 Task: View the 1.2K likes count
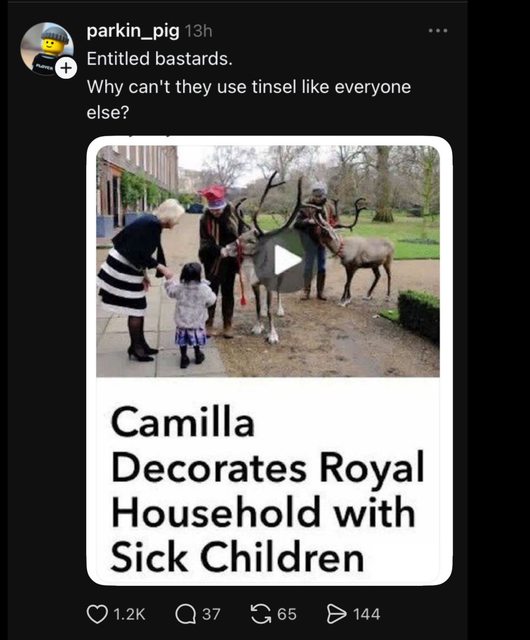pyautogui.click(x=129, y=614)
